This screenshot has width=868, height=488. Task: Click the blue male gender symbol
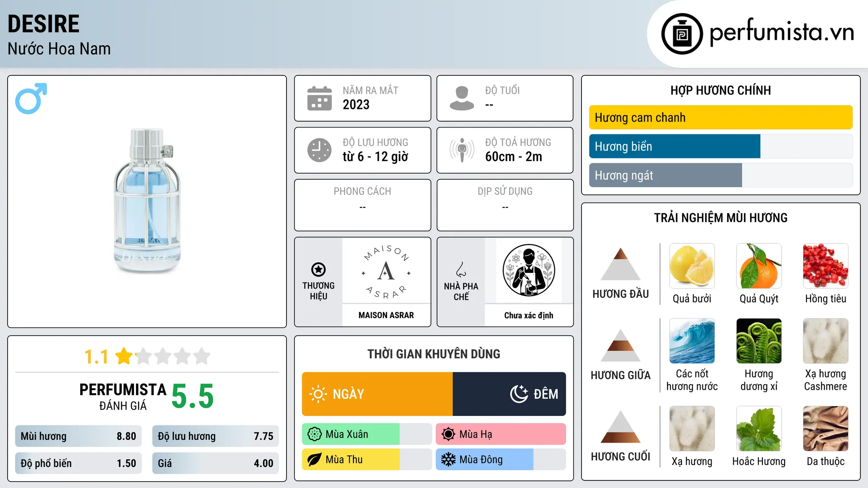(31, 98)
